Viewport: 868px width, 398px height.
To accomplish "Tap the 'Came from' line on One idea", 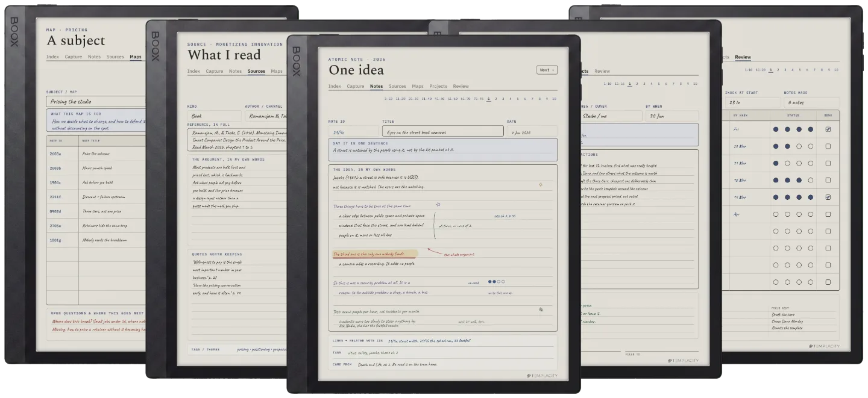I will (443, 364).
